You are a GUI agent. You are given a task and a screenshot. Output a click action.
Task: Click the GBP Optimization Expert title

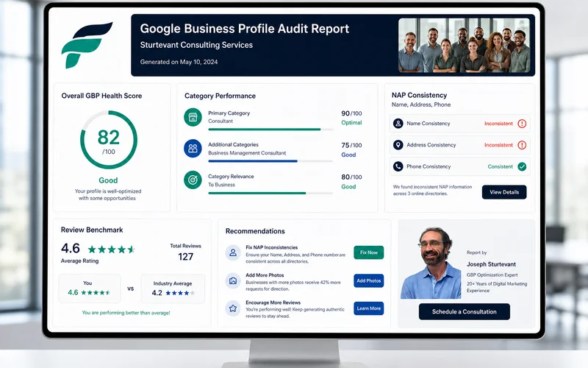coord(492,275)
